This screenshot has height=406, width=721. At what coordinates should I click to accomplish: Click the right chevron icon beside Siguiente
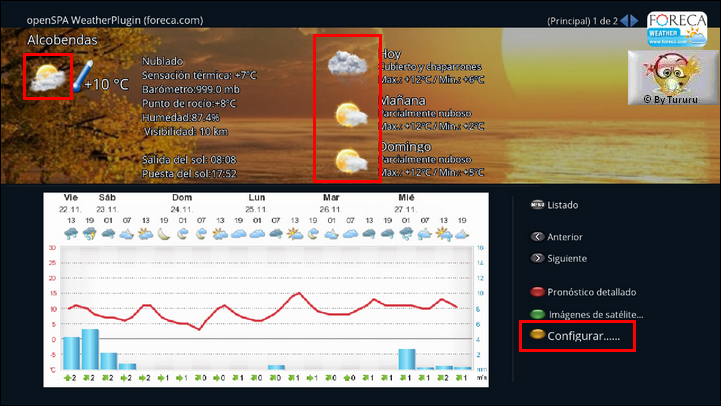pyautogui.click(x=537, y=258)
